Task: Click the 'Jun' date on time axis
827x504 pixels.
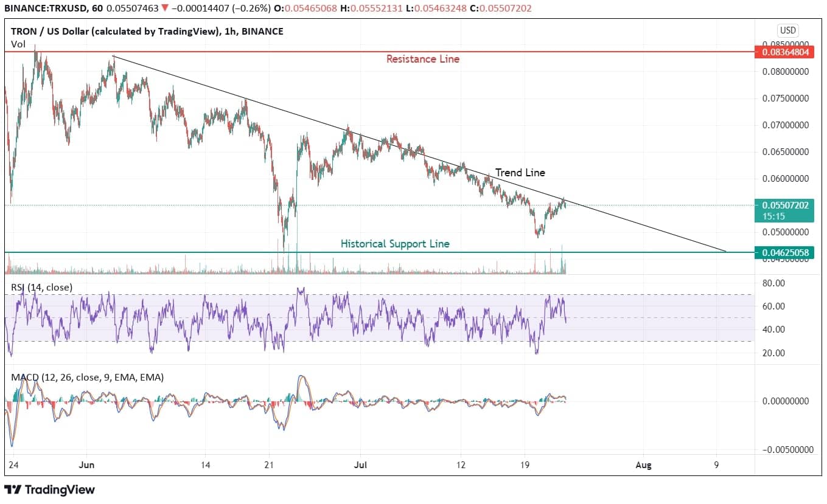Action: [x=87, y=465]
